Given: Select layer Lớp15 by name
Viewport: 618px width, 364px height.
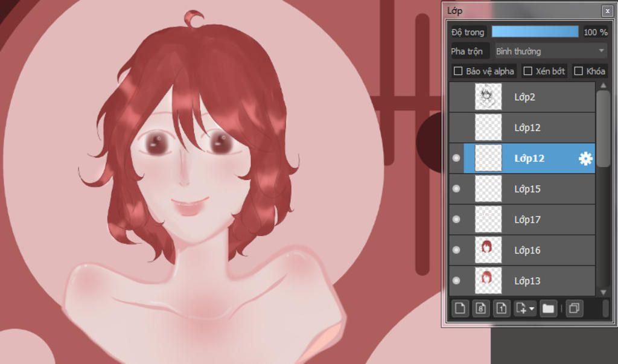Looking at the screenshot, I should pyautogui.click(x=527, y=189).
